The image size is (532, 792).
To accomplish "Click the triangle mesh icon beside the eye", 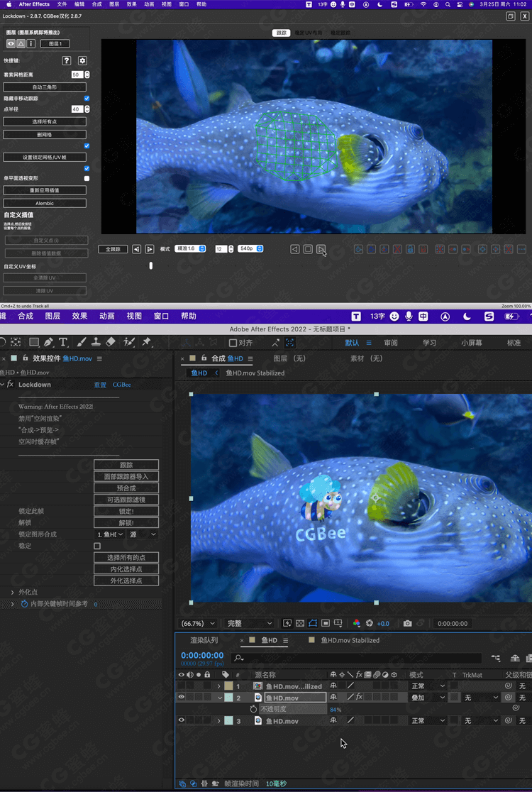I will coord(21,43).
